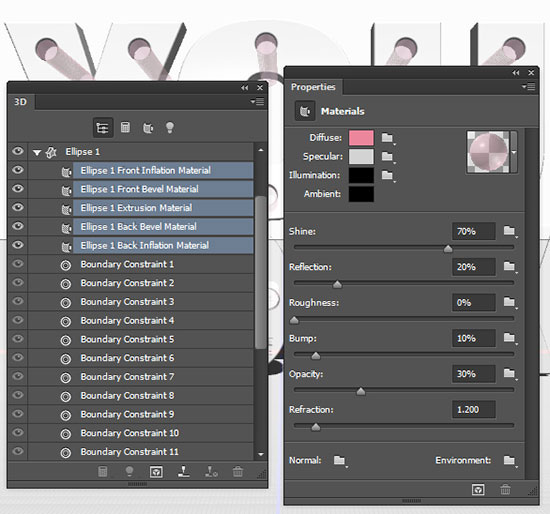Screen dimensions: 550x514
Task: Hide the Ellipse 1 mesh
Action: 18,151
